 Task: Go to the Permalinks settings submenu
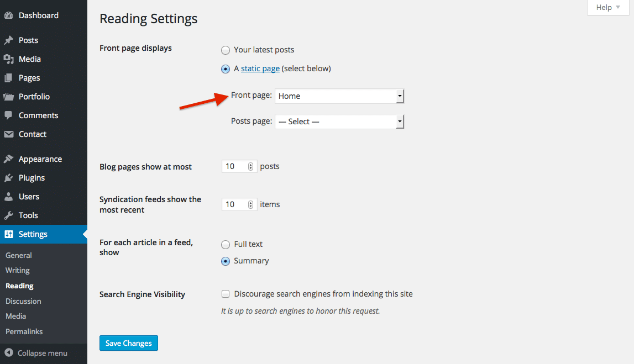[24, 331]
